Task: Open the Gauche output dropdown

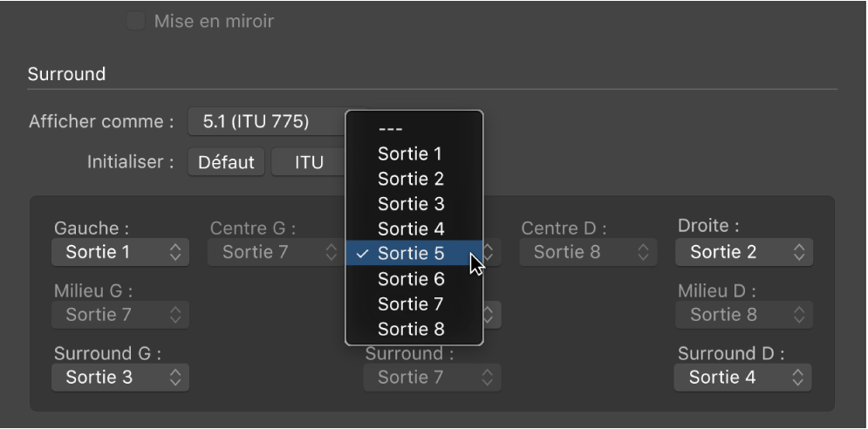Action: [x=120, y=253]
